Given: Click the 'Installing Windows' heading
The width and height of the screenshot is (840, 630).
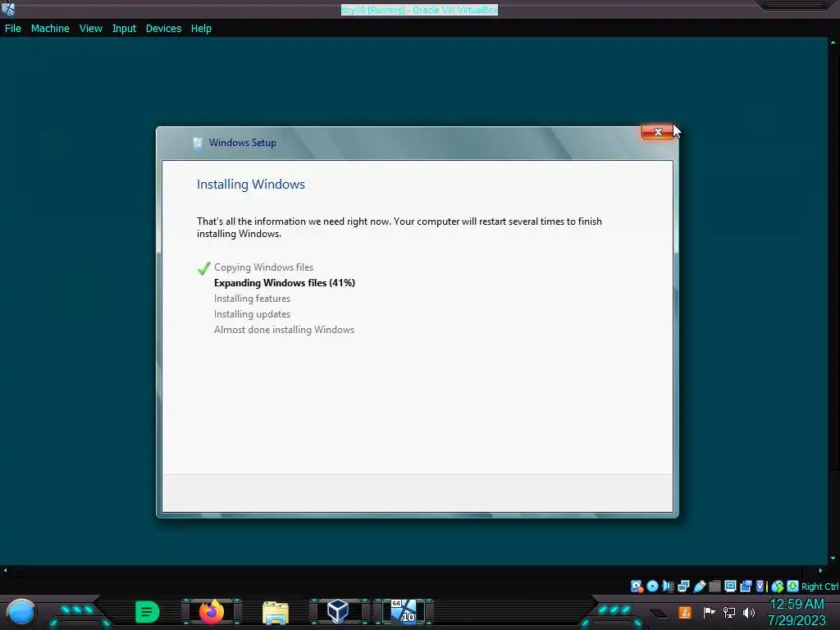Looking at the screenshot, I should coord(251,185).
